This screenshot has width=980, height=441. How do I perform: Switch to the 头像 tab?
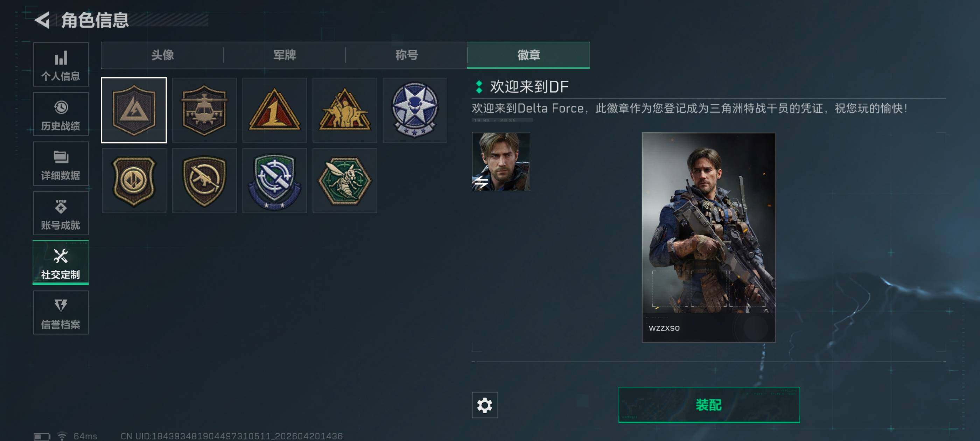click(162, 55)
